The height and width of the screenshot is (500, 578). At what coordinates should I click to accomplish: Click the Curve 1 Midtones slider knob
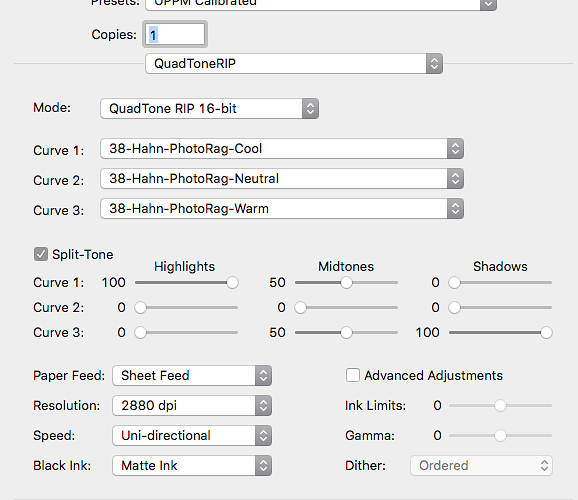(346, 283)
